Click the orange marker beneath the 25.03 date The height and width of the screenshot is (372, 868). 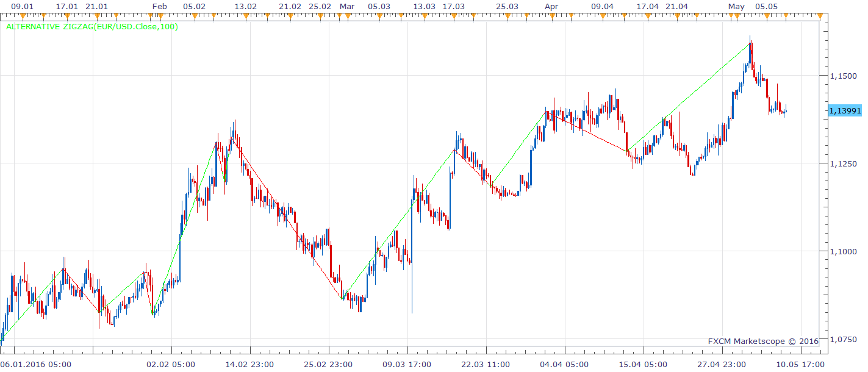pos(507,15)
